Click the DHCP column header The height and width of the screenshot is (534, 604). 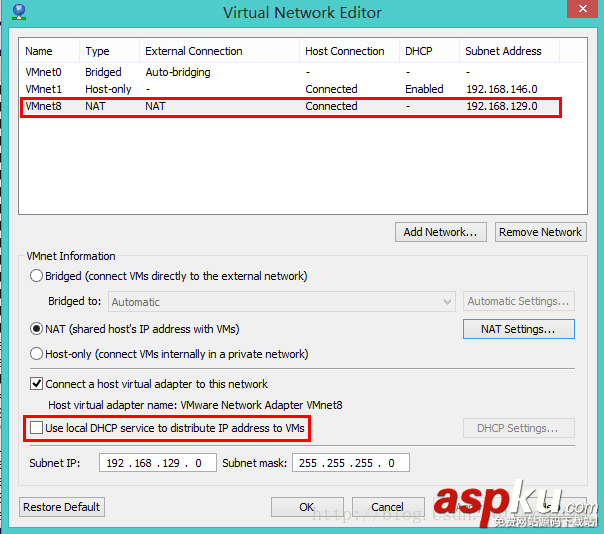coord(429,51)
